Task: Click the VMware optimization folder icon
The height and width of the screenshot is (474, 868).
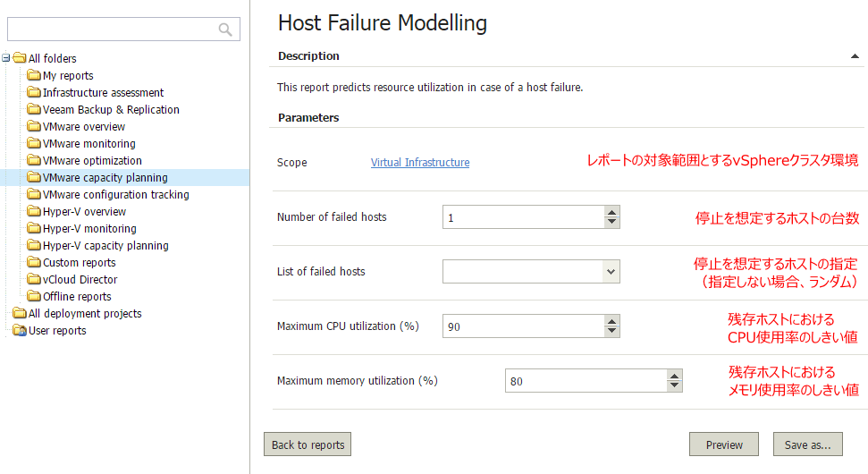Action: click(34, 160)
